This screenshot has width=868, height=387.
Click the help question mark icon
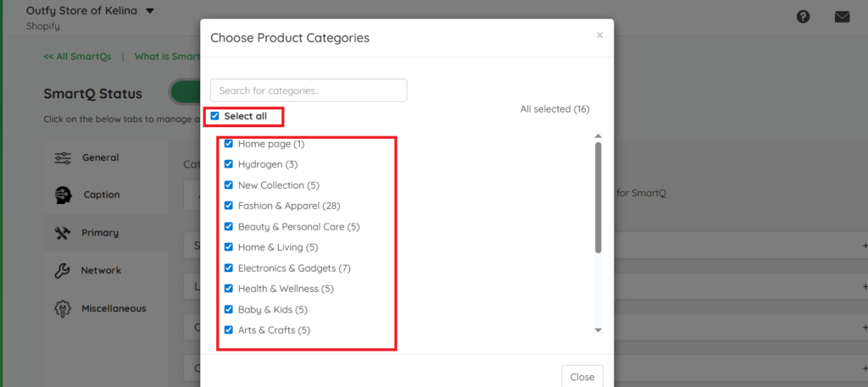point(802,17)
